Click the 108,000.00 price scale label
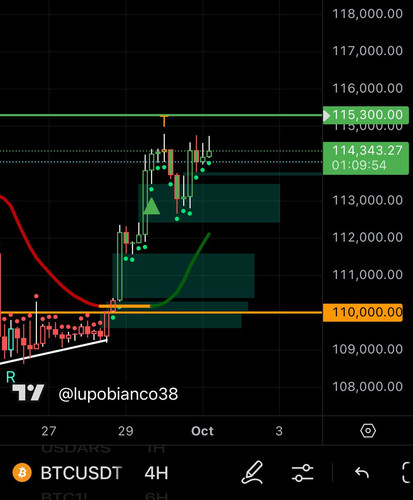The height and width of the screenshot is (500, 413). 368,387
